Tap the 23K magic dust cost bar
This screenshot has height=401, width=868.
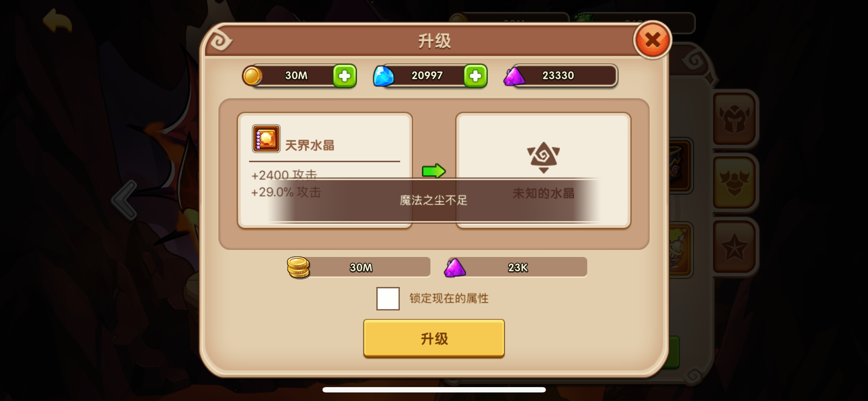[515, 267]
